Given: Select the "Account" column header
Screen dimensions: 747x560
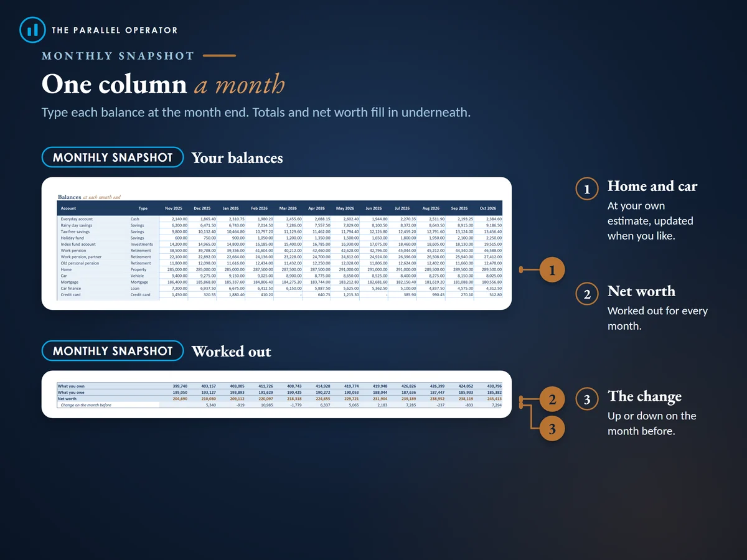Looking at the screenshot, I should tap(68, 208).
